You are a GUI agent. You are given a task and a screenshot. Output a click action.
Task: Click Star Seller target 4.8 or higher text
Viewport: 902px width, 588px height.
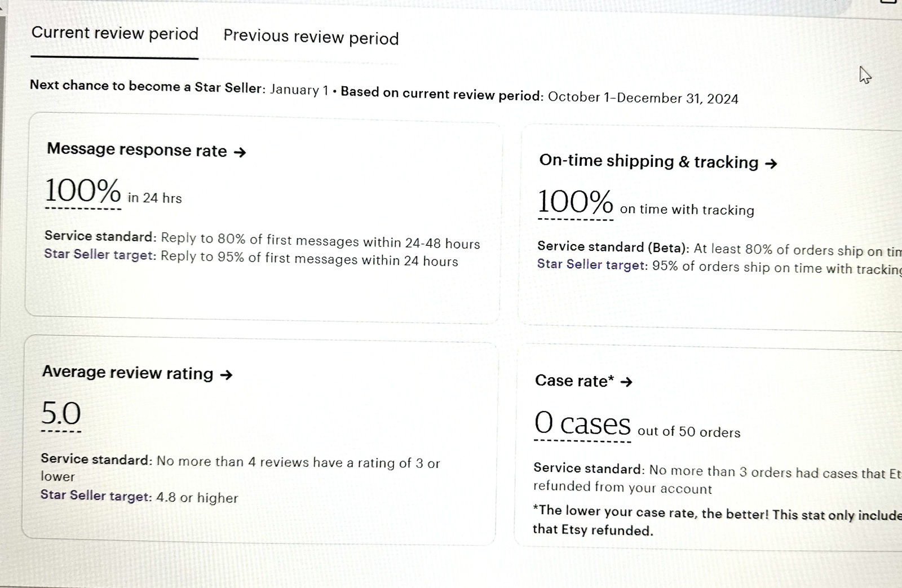[139, 497]
